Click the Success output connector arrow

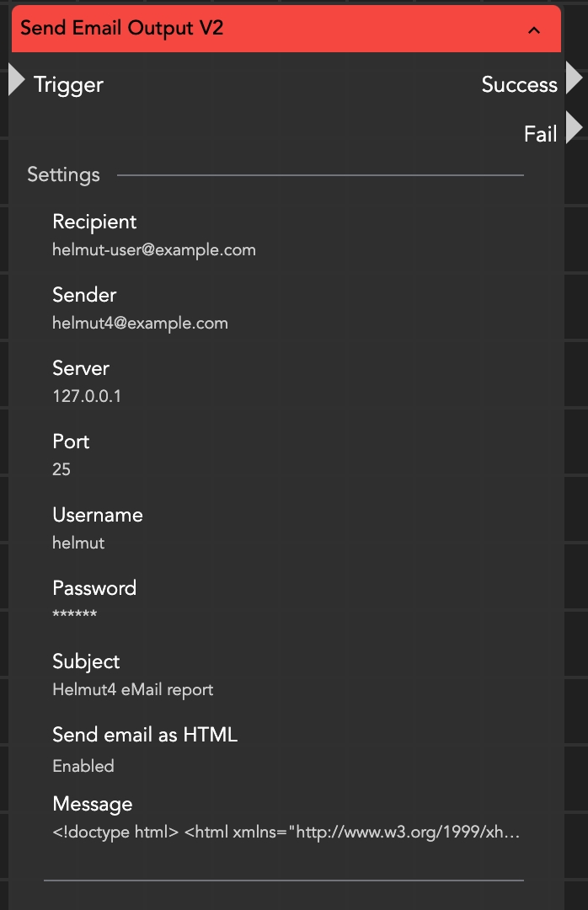tap(574, 78)
